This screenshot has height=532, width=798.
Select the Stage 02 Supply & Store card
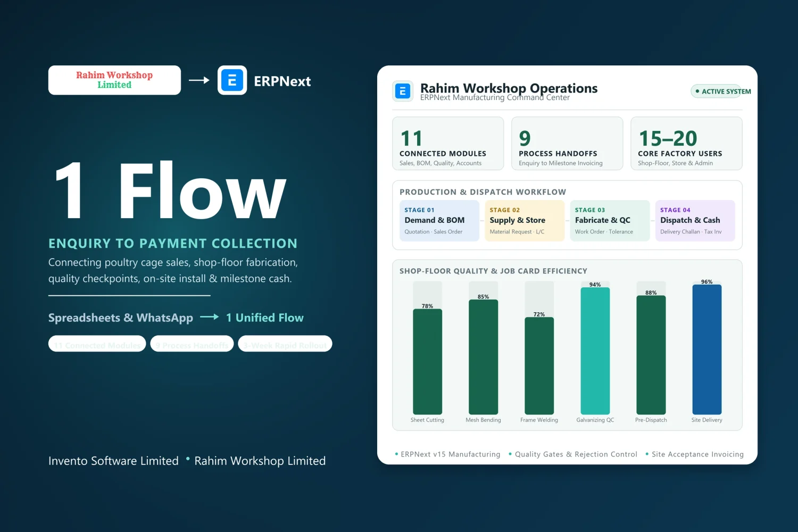(x=525, y=221)
